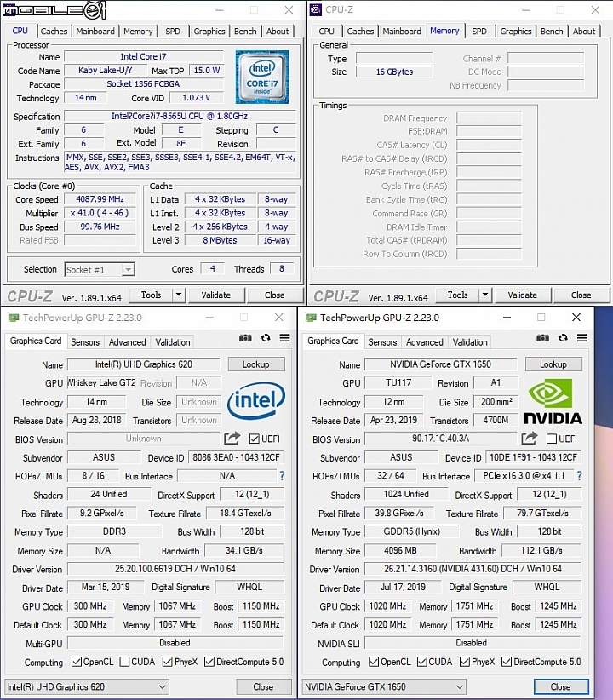
Task: Toggle DirectCompute 5.0 in the Intel GPU-Z window
Action: (209, 662)
